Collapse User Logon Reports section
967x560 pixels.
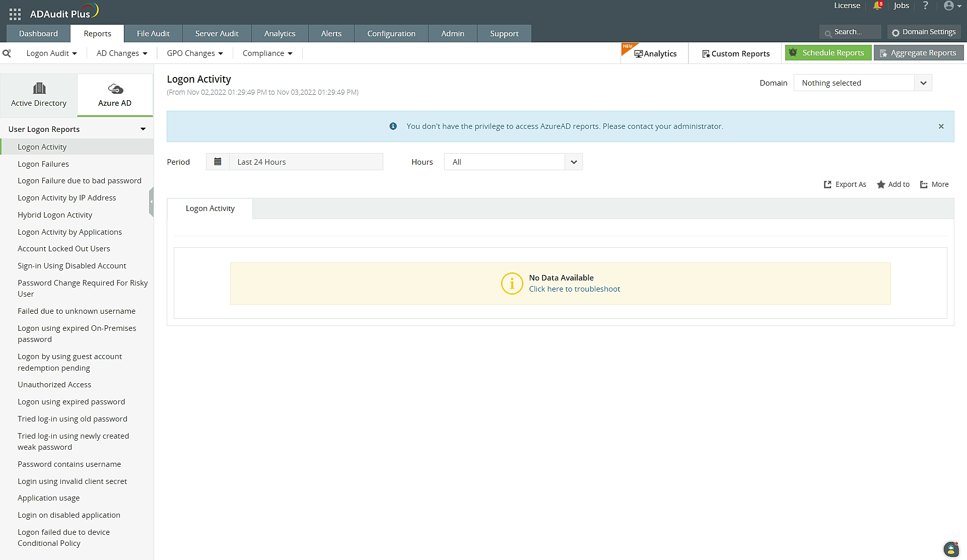[143, 129]
